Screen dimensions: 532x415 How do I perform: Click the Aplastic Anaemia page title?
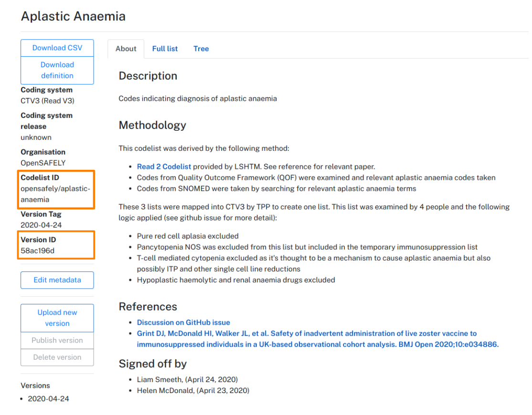pyautogui.click(x=73, y=16)
